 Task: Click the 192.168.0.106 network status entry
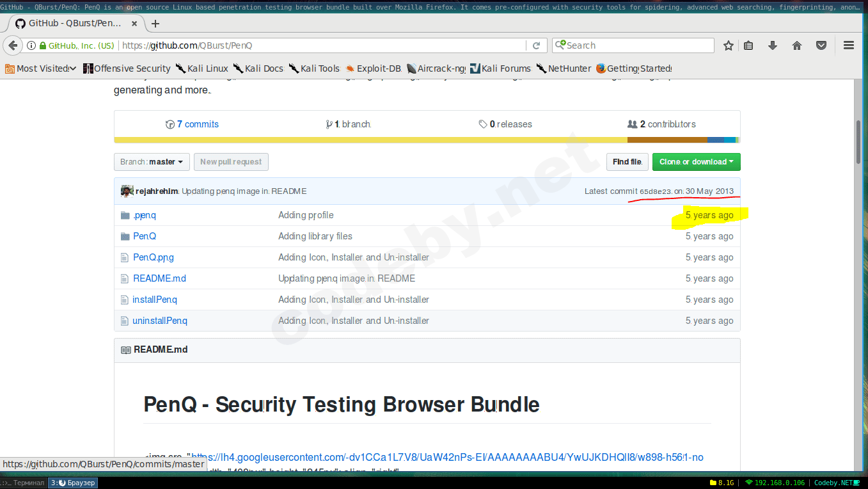(x=775, y=483)
